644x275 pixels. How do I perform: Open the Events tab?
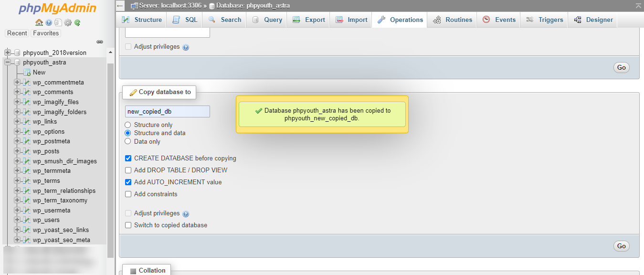[x=498, y=20]
